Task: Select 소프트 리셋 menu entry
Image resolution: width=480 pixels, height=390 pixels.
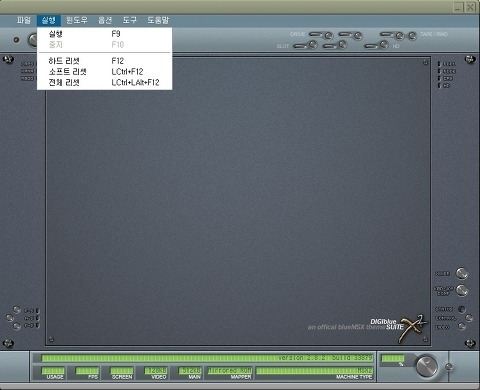Action: [x=105, y=72]
